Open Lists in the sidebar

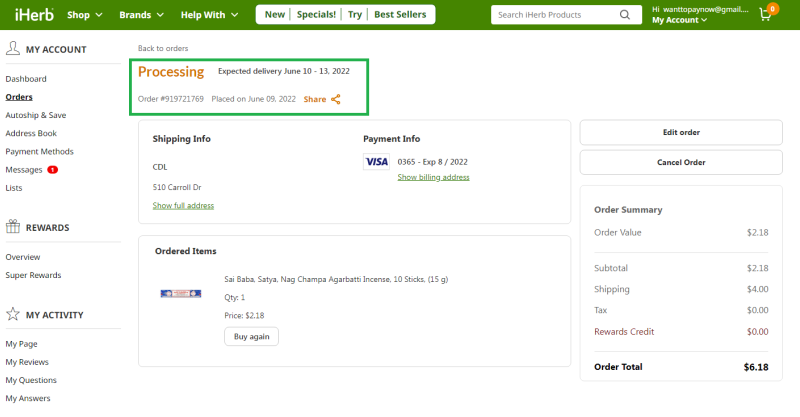14,188
